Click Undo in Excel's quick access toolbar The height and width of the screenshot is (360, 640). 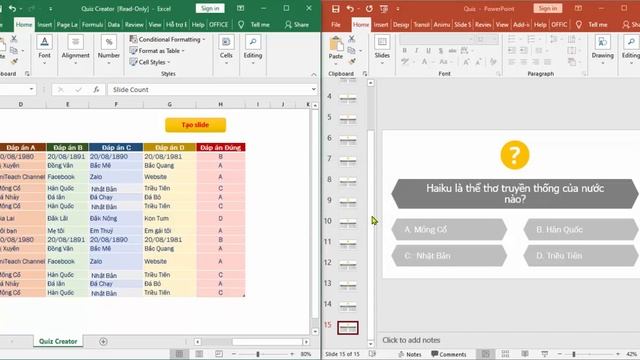click(x=12, y=8)
